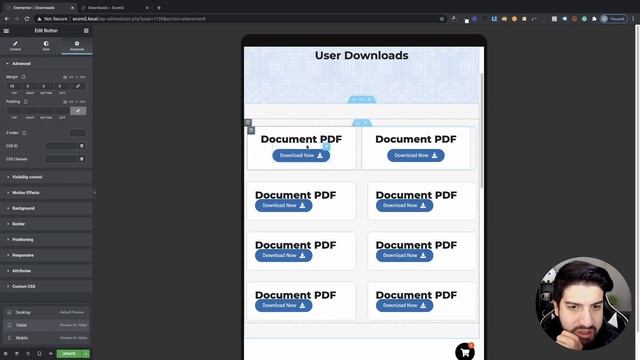Select Mobile preview mode
Viewport: 640px width, 360px height.
tap(46, 338)
